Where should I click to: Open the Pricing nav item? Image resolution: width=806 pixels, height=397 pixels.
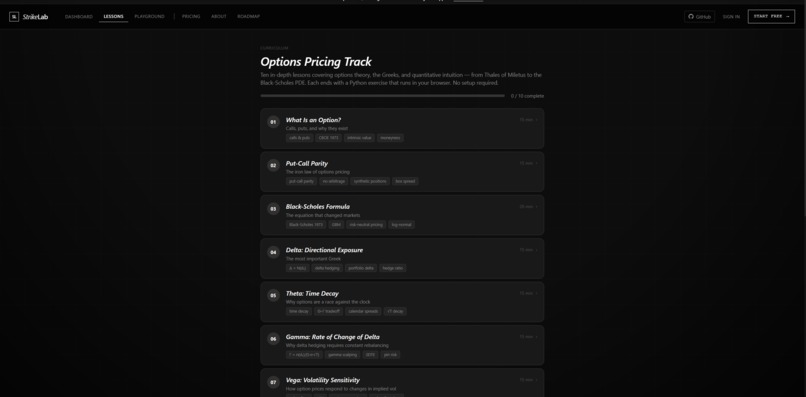[x=191, y=17]
